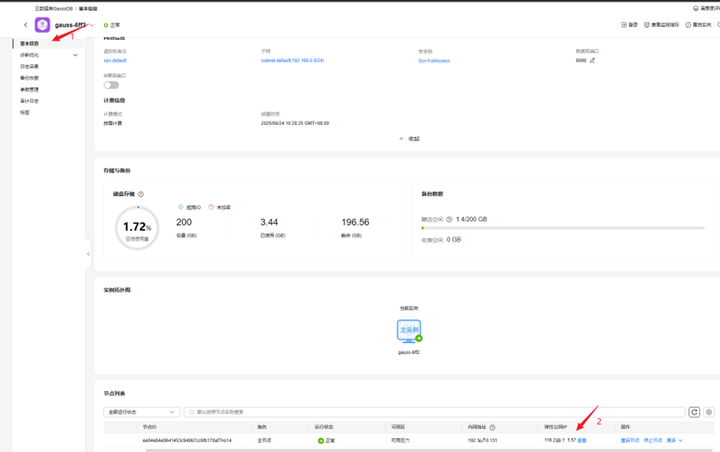Click the node ID cell in the table
Image resolution: width=720 pixels, height=452 pixels.
187,441
